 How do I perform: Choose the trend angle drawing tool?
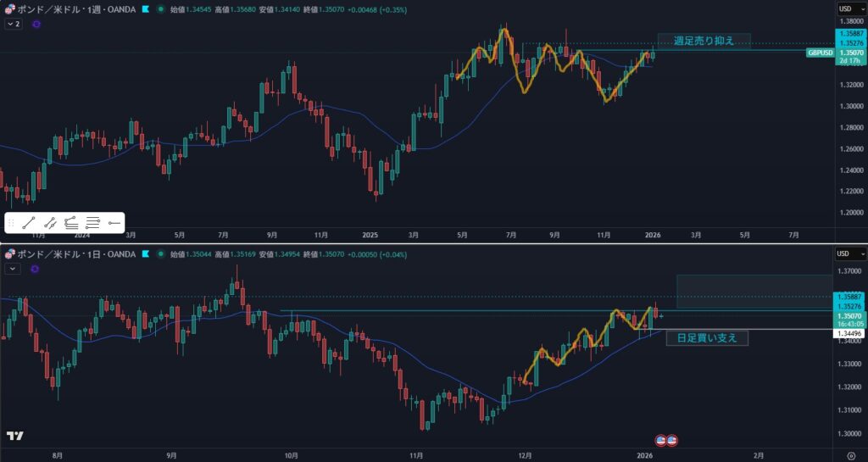pos(71,223)
